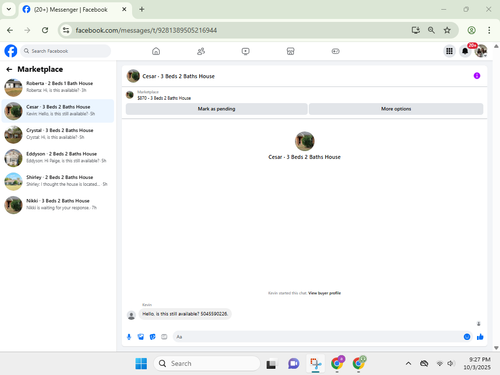Click the address bar URL
Image resolution: width=500 pixels, height=375 pixels.
(146, 30)
